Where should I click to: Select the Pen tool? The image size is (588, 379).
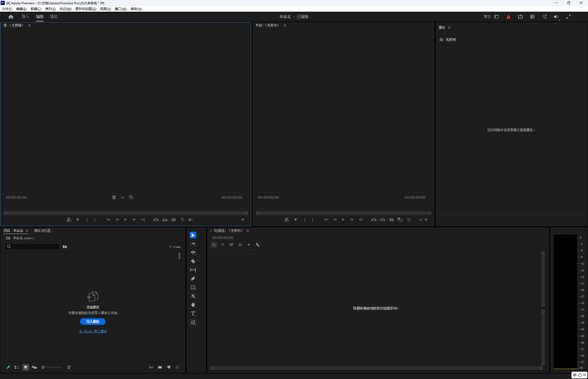click(x=193, y=279)
